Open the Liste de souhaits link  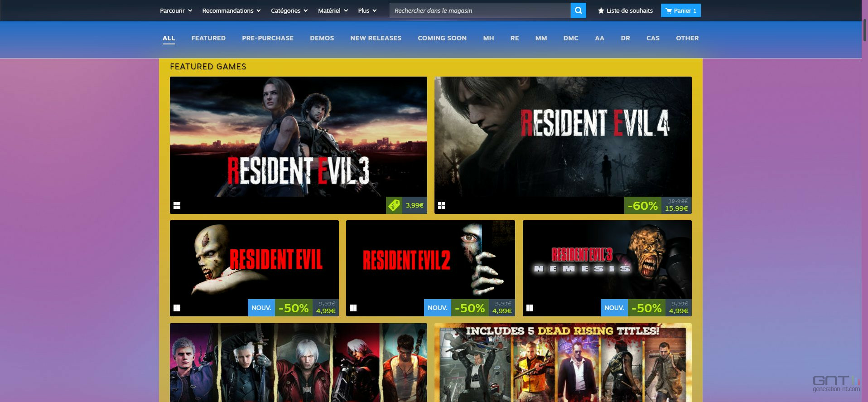(629, 10)
